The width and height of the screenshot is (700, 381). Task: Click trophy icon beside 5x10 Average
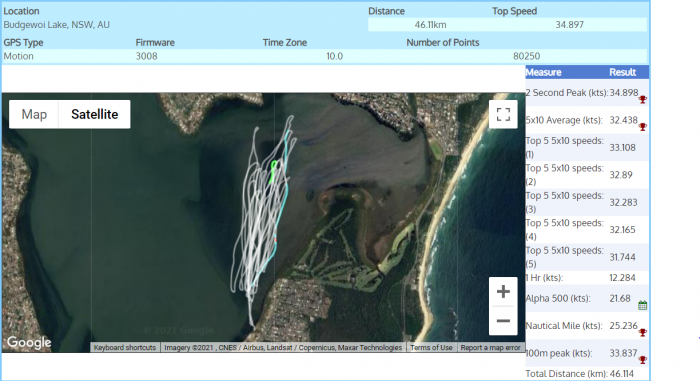(x=642, y=127)
